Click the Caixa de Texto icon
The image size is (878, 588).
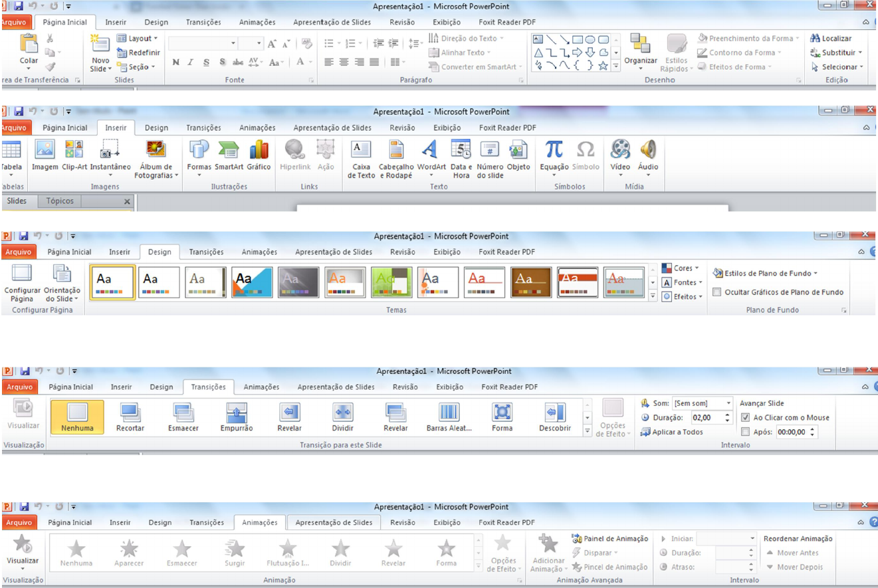point(361,149)
